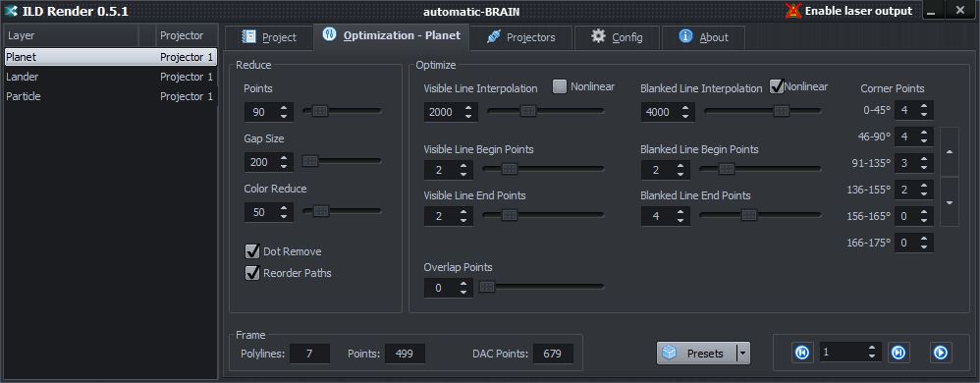Click the Gap Size value field
This screenshot has height=383, width=980.
coord(260,162)
